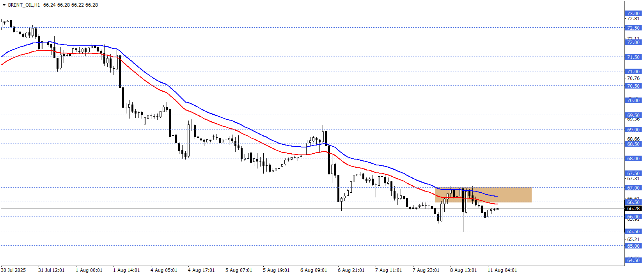Click the 70.00 horizontal level label
This screenshot has height=275, width=644.
click(633, 100)
